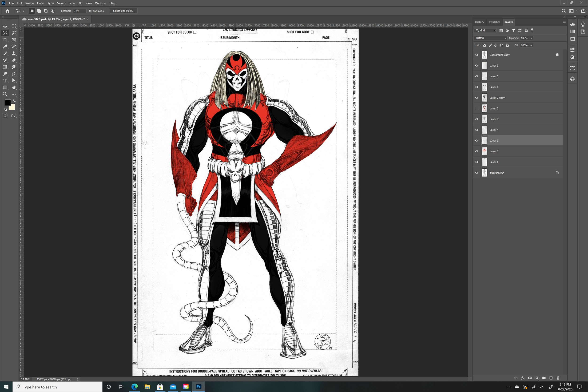Viewport: 588px width, 392px height.
Task: Hide Layer 5 visibility eye
Action: (477, 76)
